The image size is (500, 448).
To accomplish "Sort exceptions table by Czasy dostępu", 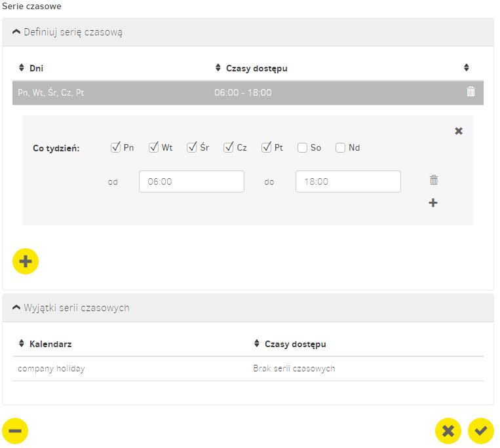I will [257, 343].
